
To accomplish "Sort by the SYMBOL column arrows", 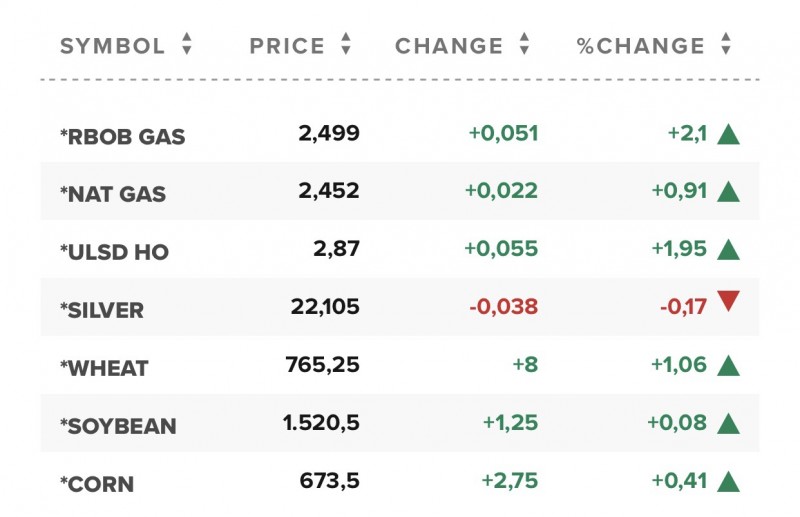I will click(187, 45).
